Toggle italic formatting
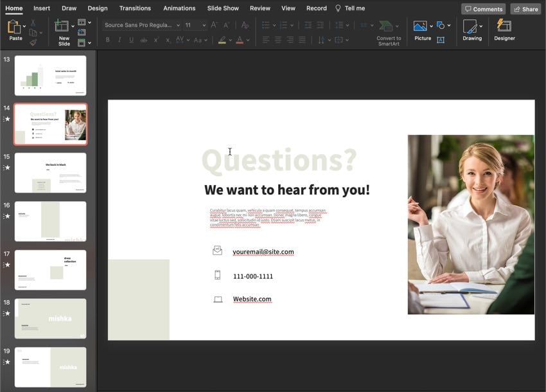The image size is (546, 392). click(x=119, y=40)
